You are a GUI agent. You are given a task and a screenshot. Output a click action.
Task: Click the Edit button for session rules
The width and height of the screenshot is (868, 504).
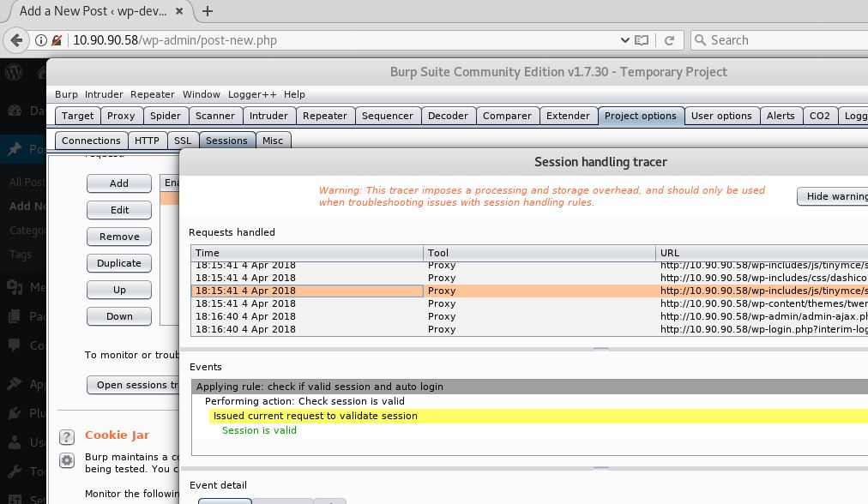(x=119, y=210)
